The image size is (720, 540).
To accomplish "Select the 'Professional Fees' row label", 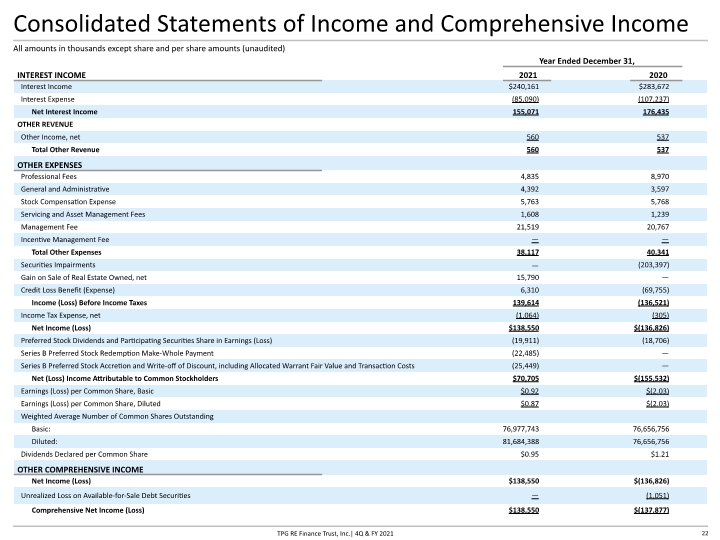I will (49, 176).
